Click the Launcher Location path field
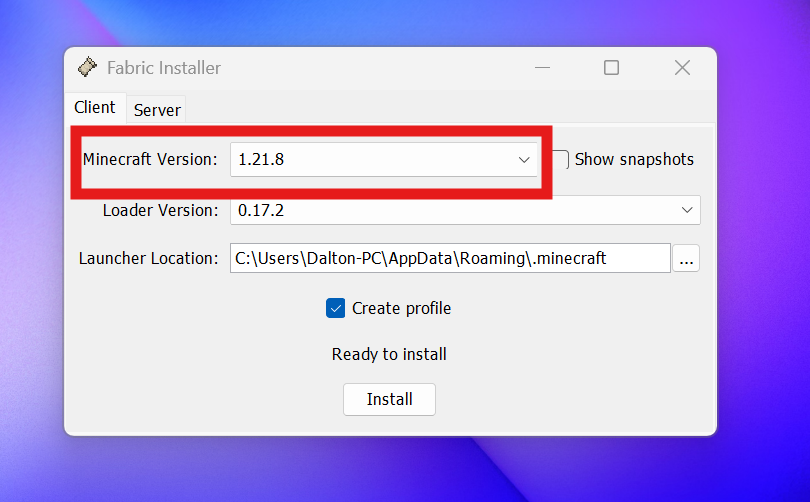 (450, 258)
